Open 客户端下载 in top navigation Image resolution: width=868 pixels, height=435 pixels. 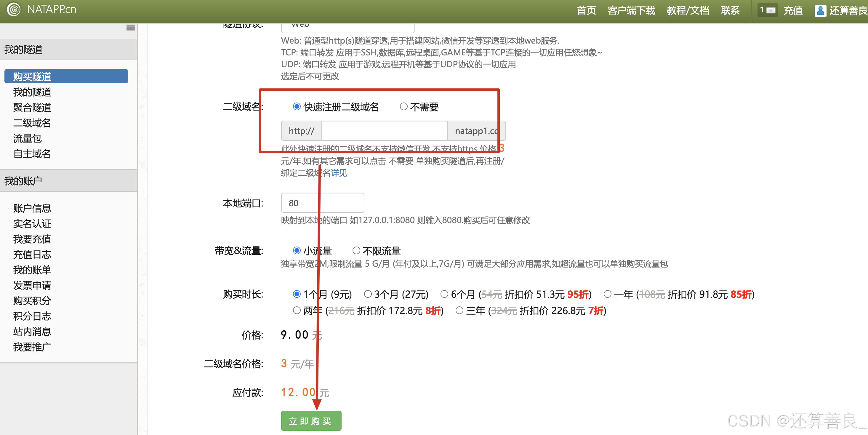(x=631, y=10)
